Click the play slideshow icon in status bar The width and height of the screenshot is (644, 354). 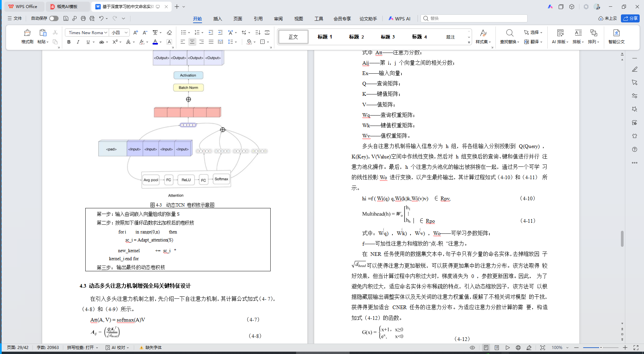508,348
